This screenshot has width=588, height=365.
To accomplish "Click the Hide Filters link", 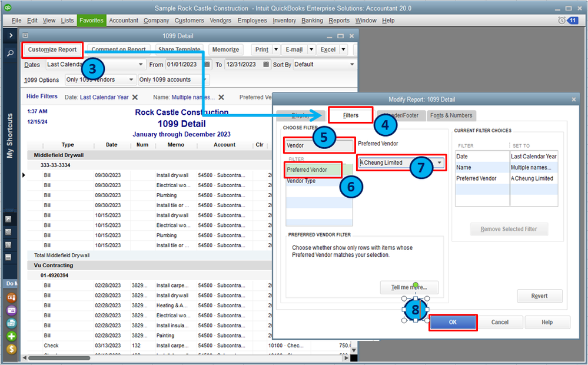I will (x=42, y=97).
